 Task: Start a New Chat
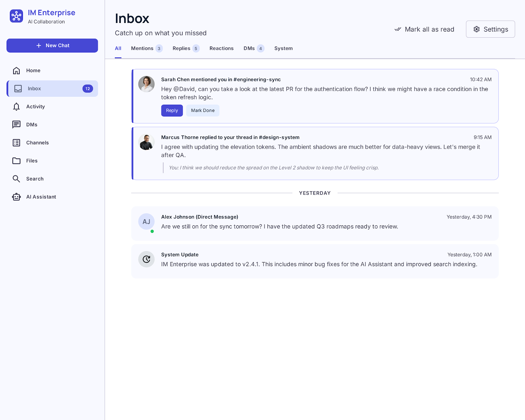(52, 46)
